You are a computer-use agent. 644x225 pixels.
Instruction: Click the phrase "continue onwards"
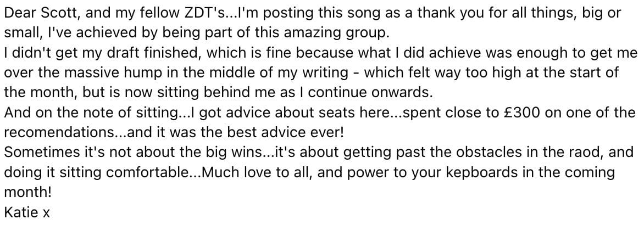(370, 93)
